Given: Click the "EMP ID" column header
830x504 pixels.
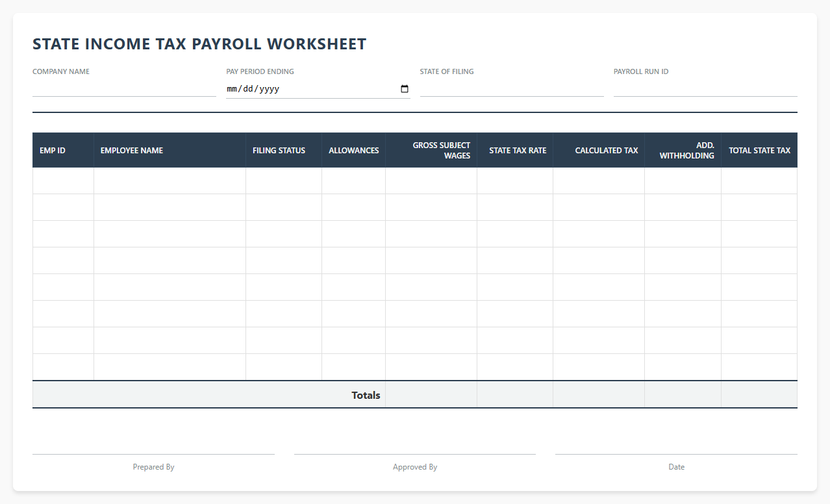Looking at the screenshot, I should tap(63, 150).
